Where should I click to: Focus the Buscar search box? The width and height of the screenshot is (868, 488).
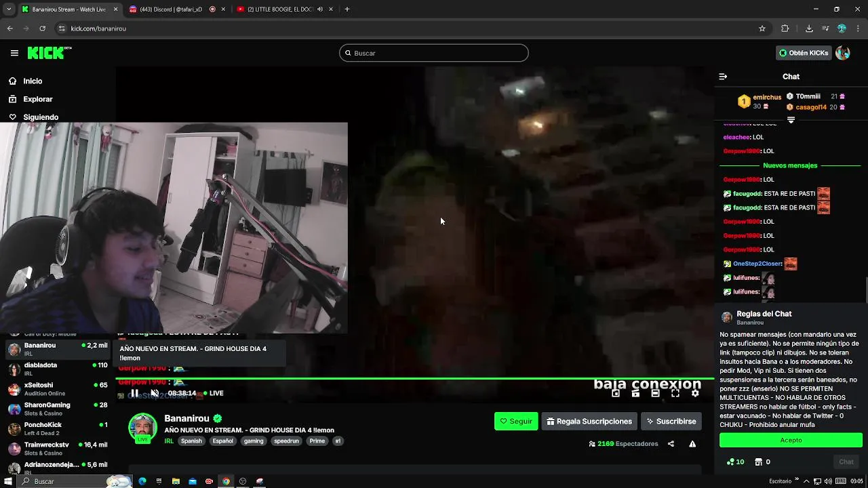click(434, 53)
